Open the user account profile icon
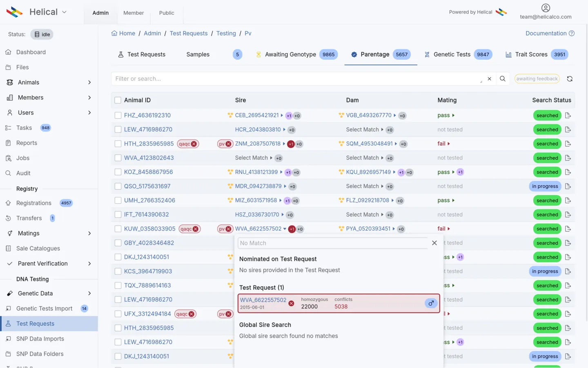The width and height of the screenshot is (588, 368). click(546, 8)
